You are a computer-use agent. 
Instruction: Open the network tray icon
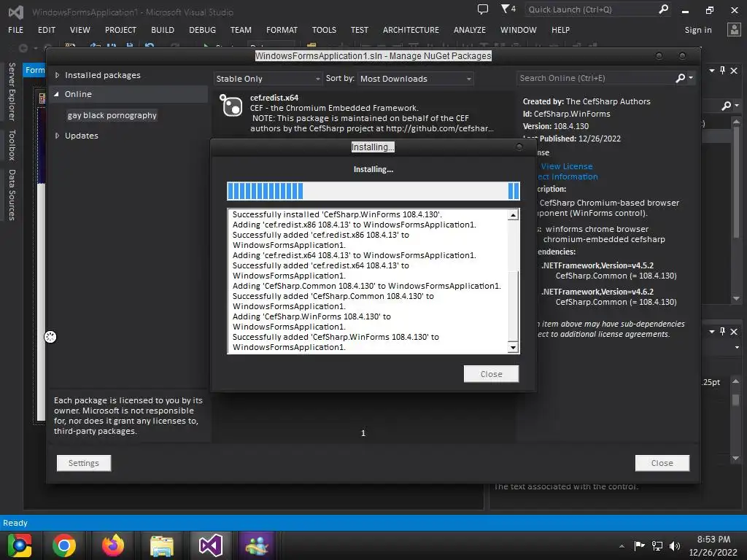pyautogui.click(x=657, y=545)
